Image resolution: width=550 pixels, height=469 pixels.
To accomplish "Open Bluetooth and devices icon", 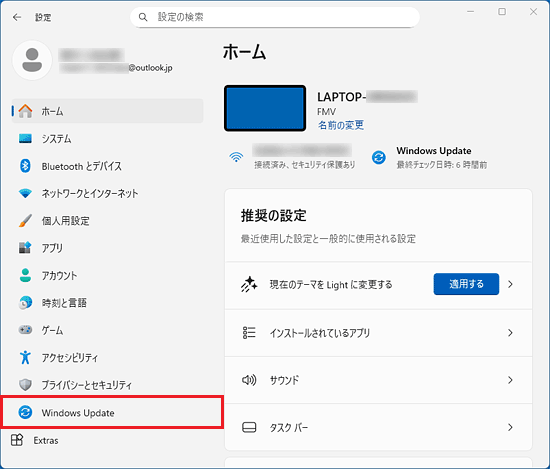I will pos(25,166).
